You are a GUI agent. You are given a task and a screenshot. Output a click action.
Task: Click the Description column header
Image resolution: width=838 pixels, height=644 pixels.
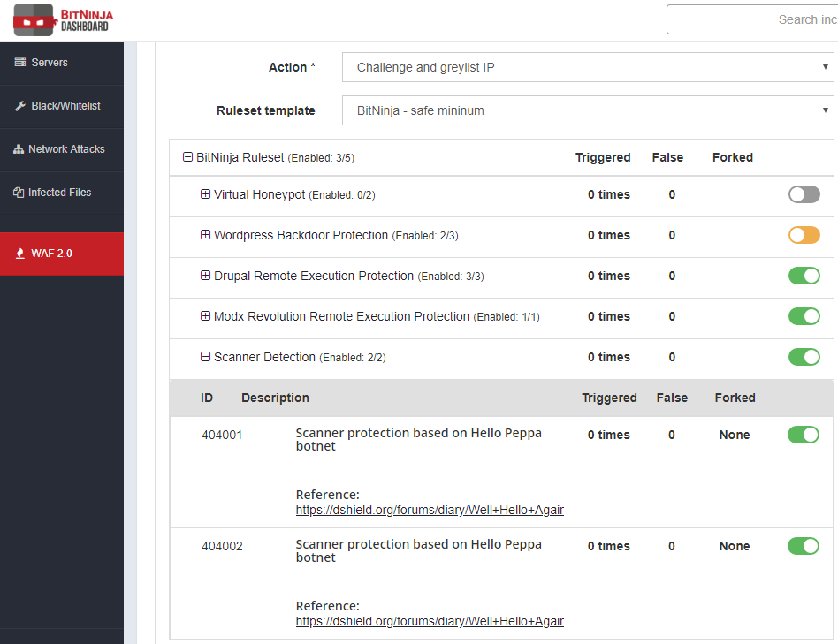tap(275, 398)
